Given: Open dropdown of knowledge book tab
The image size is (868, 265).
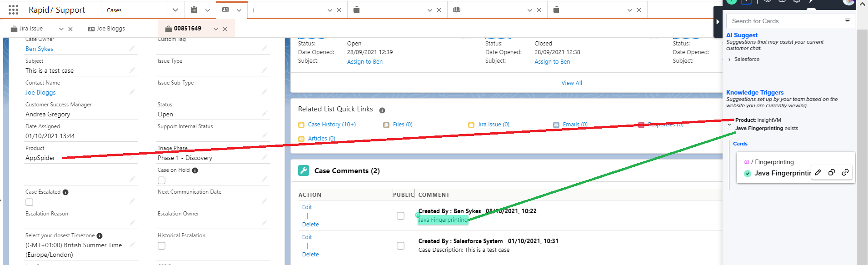Looking at the screenshot, I should coord(529,10).
